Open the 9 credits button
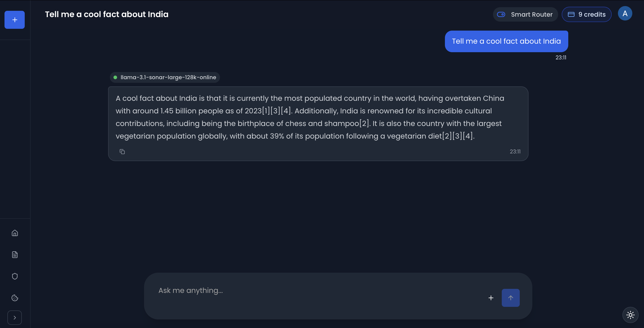 pyautogui.click(x=586, y=15)
